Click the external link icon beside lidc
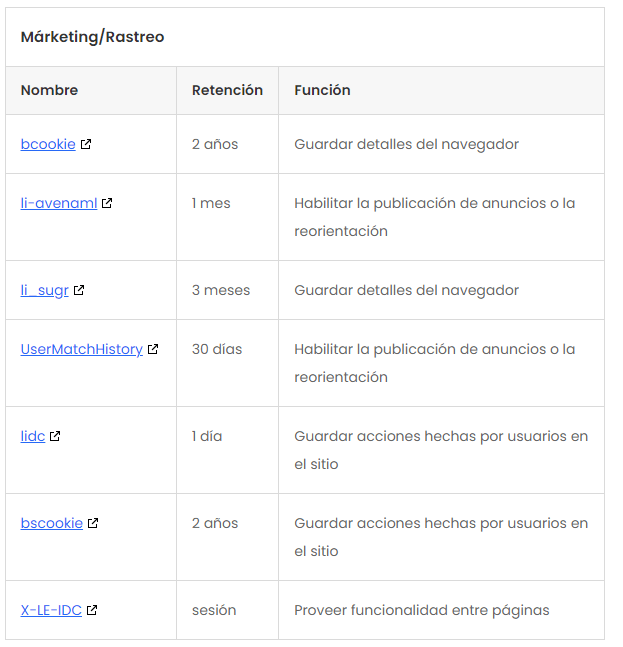Viewport: 623px width, 647px height. tap(55, 436)
